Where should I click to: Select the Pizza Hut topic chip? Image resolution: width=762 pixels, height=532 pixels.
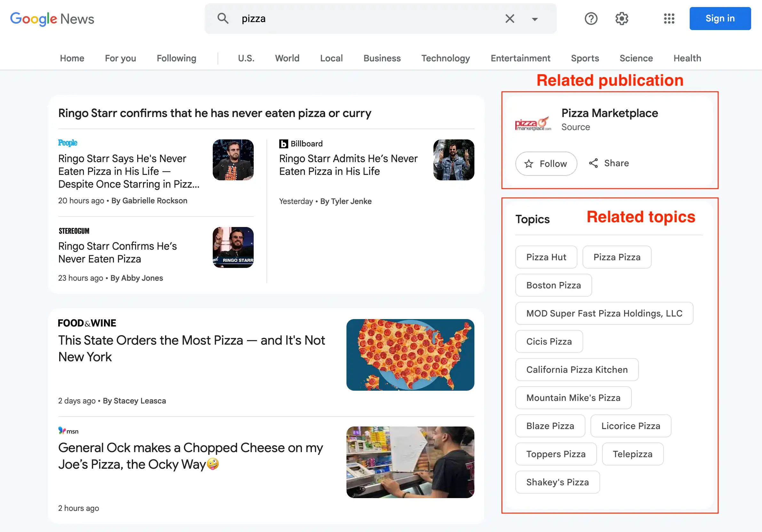(546, 257)
